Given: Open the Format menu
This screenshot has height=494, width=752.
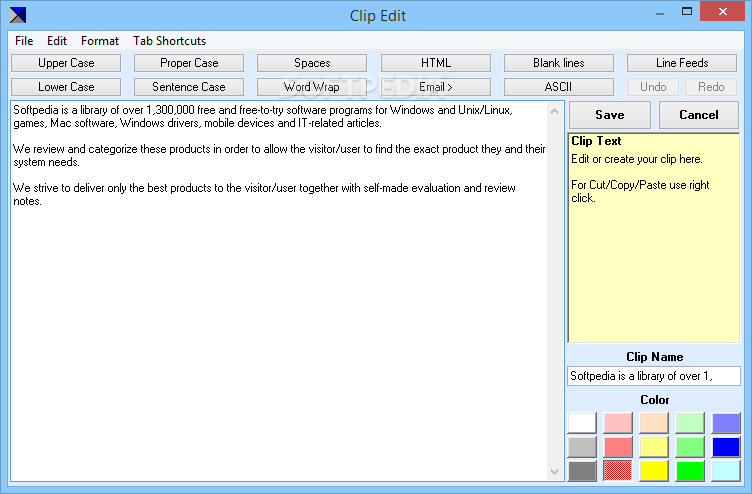Looking at the screenshot, I should pyautogui.click(x=100, y=41).
